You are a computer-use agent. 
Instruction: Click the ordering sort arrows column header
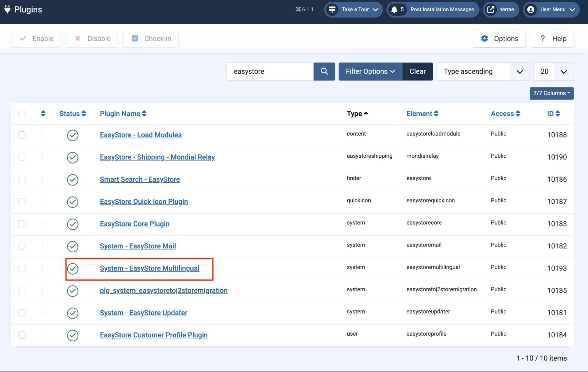43,114
